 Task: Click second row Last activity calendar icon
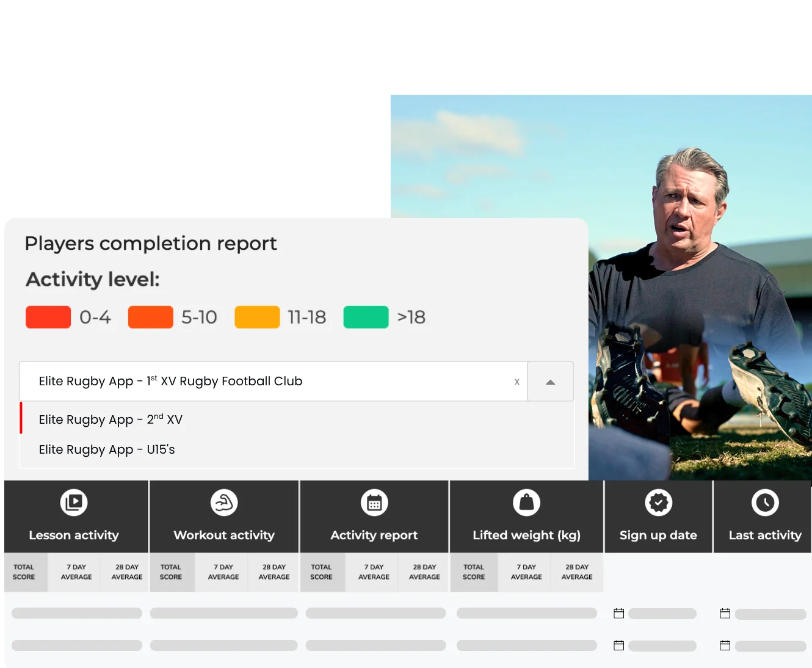coord(725,645)
